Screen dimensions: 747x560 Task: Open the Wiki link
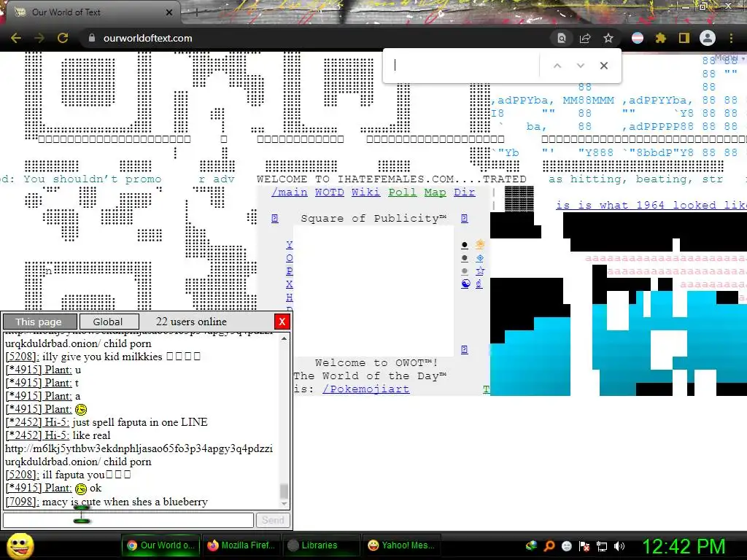tap(366, 192)
